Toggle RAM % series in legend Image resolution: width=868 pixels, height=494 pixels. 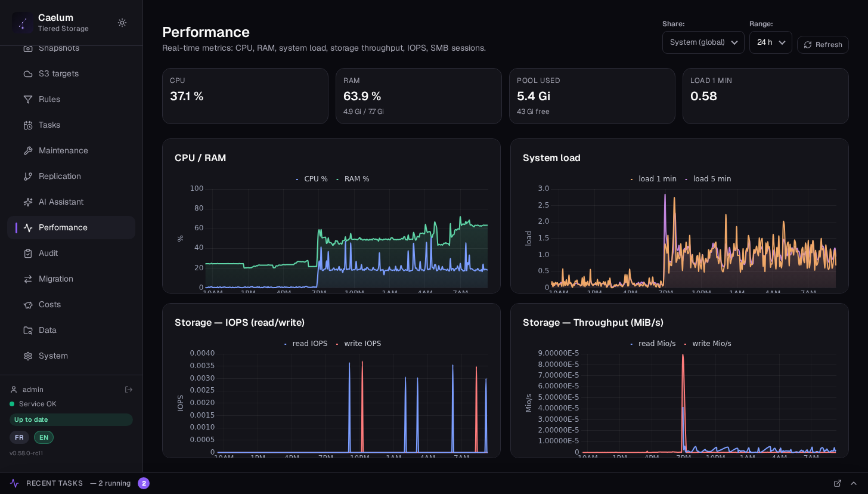click(353, 179)
